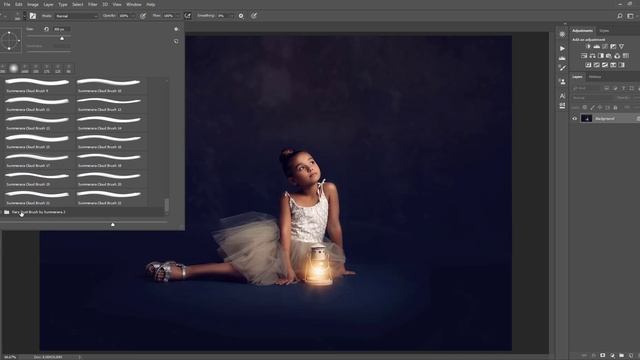The width and height of the screenshot is (640, 360).
Task: Click the brush Size slider handle
Action: [x=62, y=38]
